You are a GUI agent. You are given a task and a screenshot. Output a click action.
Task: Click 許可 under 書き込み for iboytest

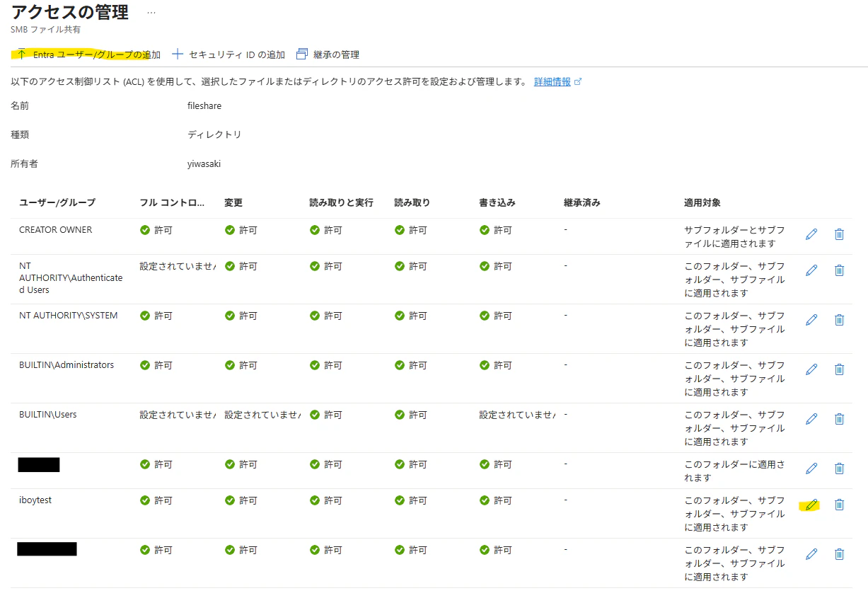click(x=496, y=500)
